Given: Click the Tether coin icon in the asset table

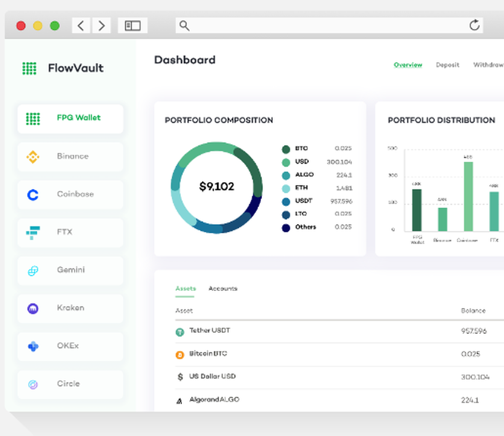Looking at the screenshot, I should (x=180, y=332).
